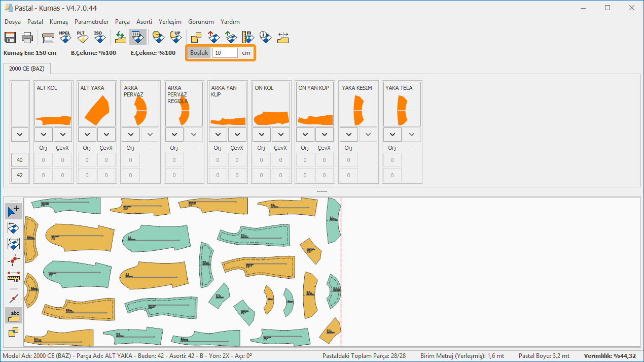Image resolution: width=644 pixels, height=362 pixels.
Task: Click the overlapping pieces icon in left toolbar
Action: click(14, 332)
